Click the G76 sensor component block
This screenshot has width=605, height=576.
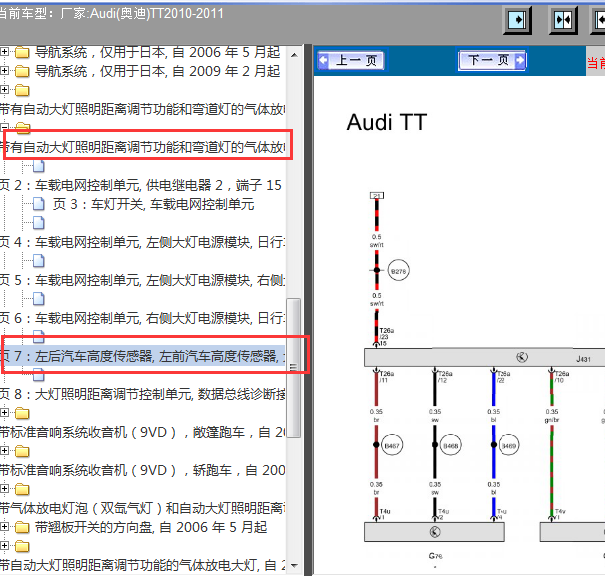pos(434,532)
